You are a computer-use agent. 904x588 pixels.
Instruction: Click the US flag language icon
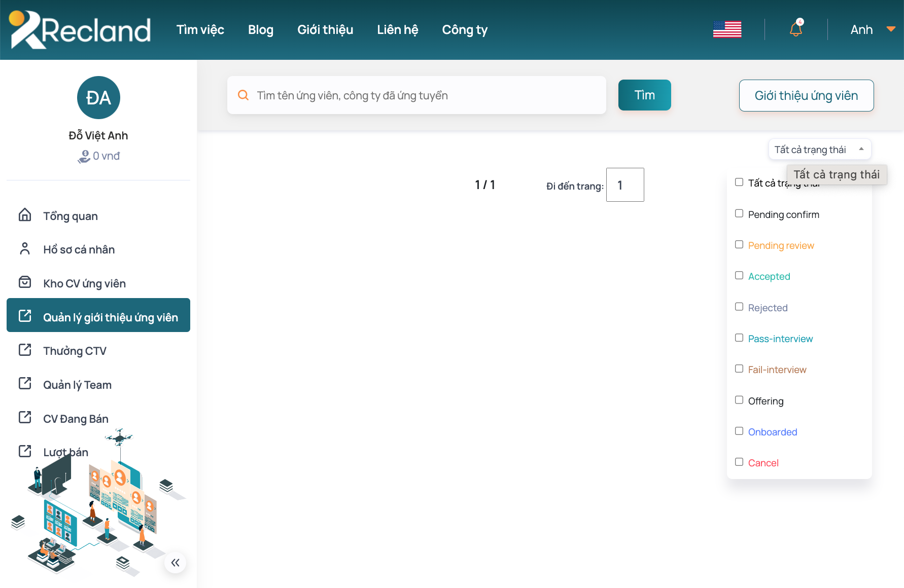click(x=727, y=30)
